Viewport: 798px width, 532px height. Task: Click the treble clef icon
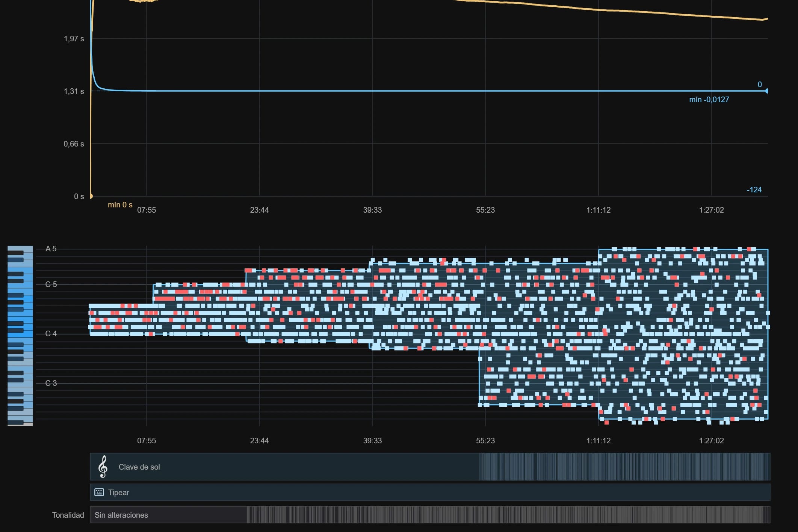click(103, 467)
